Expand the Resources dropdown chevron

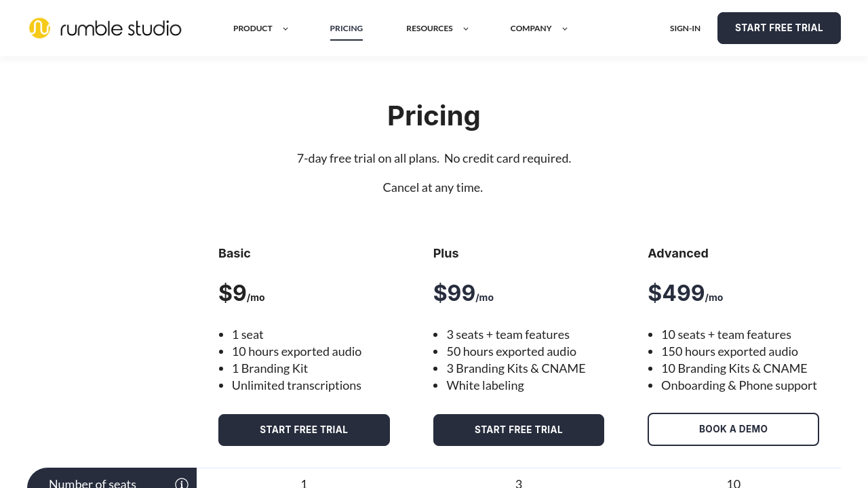[466, 28]
